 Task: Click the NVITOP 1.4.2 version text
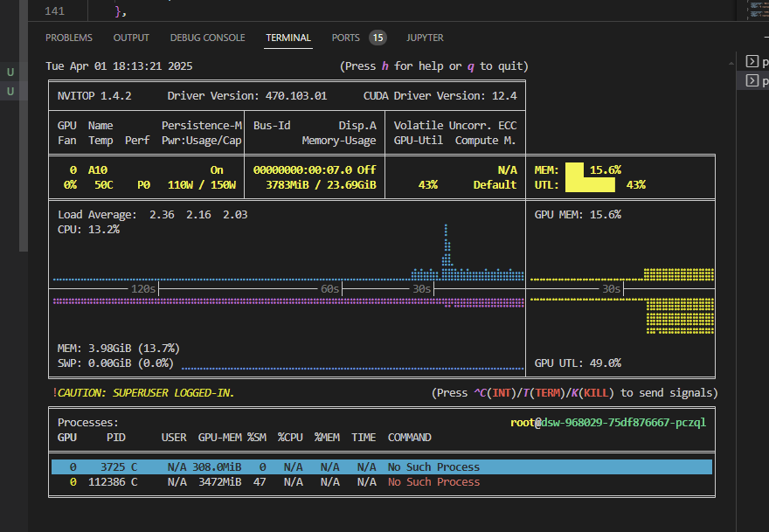pyautogui.click(x=94, y=95)
